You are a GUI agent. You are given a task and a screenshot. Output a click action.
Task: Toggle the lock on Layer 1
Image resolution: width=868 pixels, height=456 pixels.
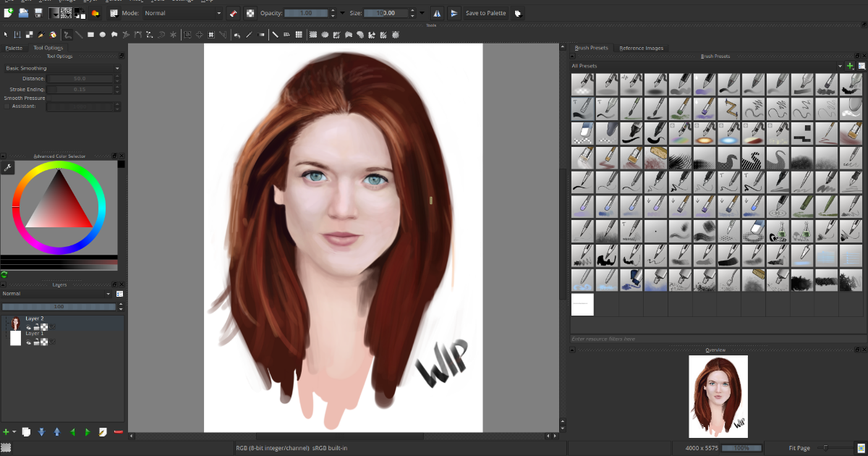point(36,342)
